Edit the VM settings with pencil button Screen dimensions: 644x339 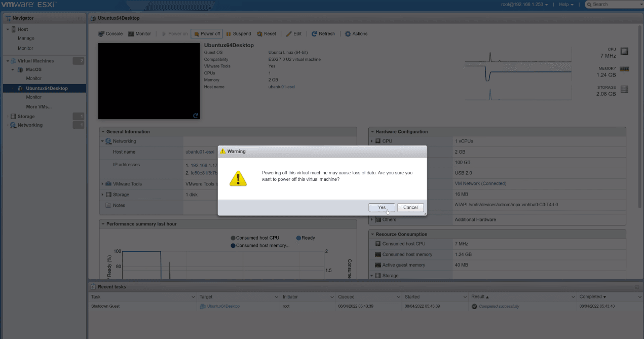click(x=293, y=34)
